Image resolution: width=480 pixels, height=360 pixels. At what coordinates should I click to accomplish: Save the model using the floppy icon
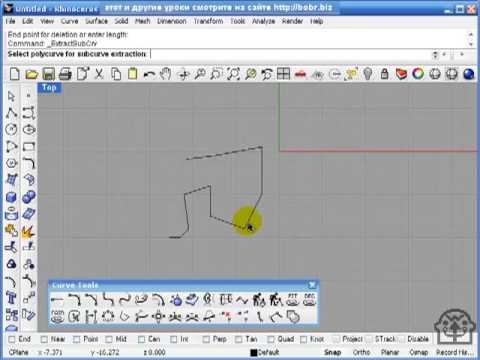(x=49, y=74)
